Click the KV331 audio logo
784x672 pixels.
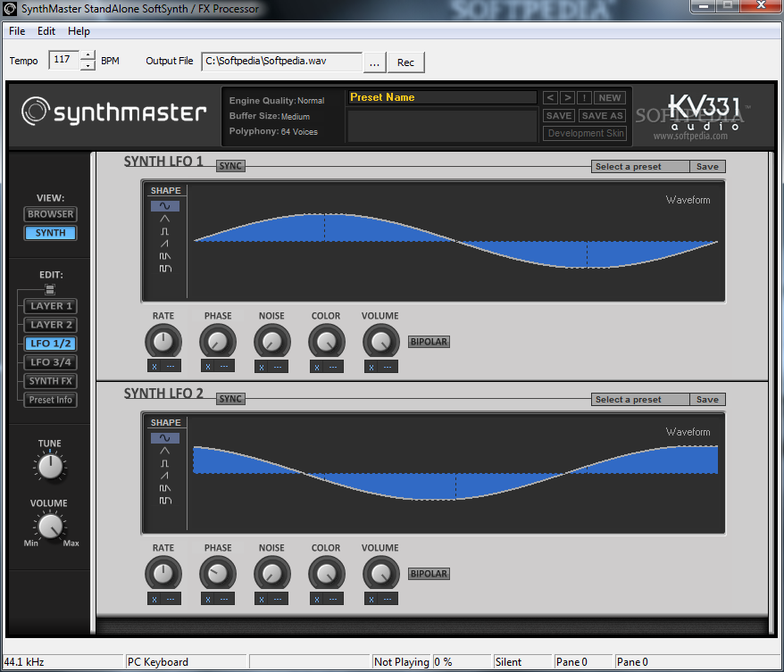705,112
